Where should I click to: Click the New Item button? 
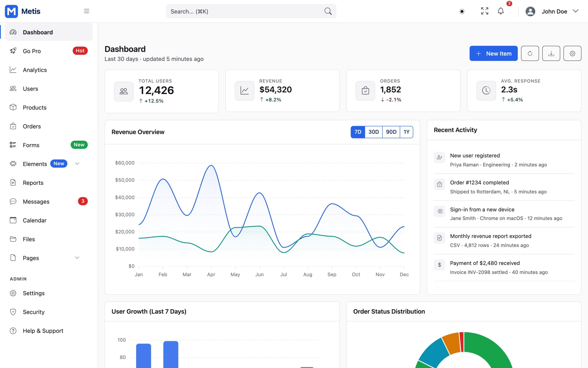pyautogui.click(x=493, y=53)
